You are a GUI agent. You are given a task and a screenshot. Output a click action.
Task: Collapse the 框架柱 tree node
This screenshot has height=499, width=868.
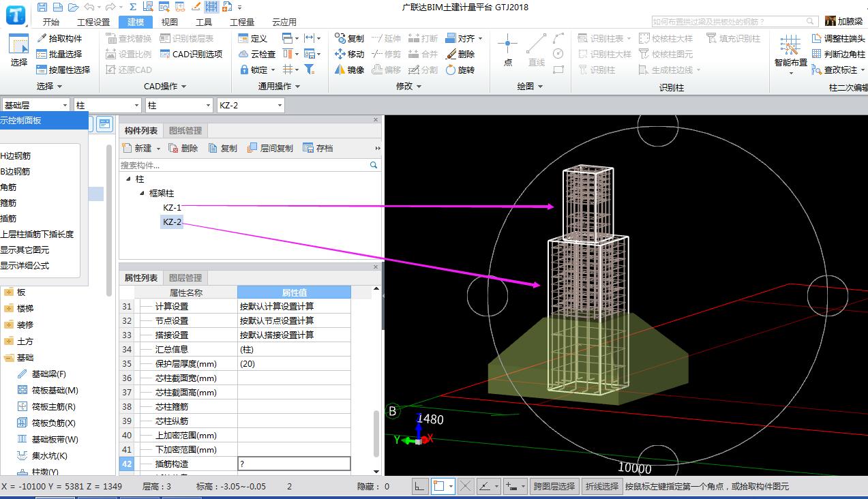[x=143, y=194]
